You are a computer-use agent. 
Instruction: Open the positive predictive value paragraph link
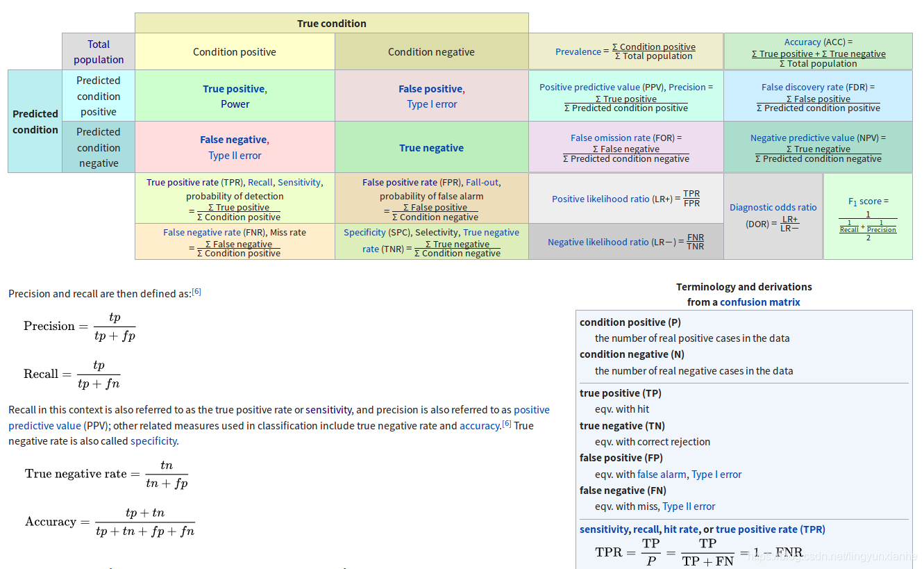point(279,418)
